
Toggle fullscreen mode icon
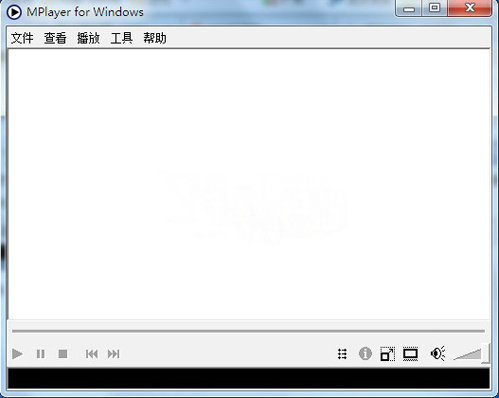pos(387,354)
